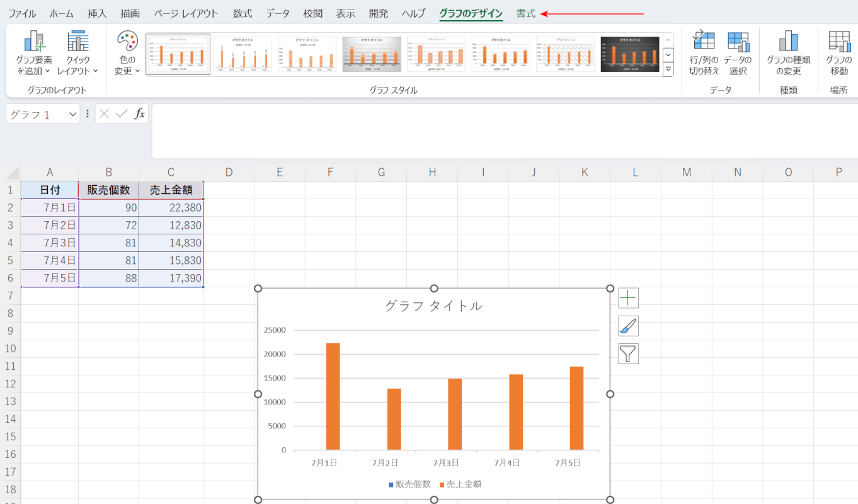Switch to the 表示 tab

[x=346, y=13]
